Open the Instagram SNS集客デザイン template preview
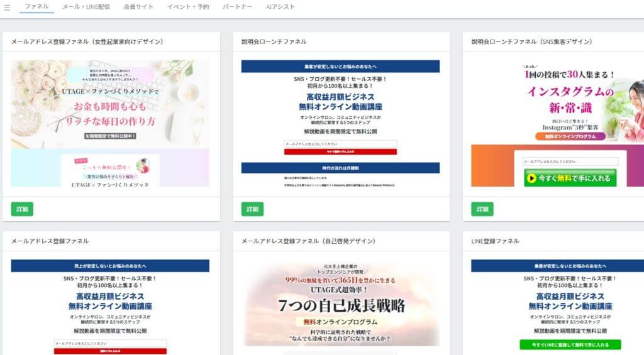 (557, 124)
